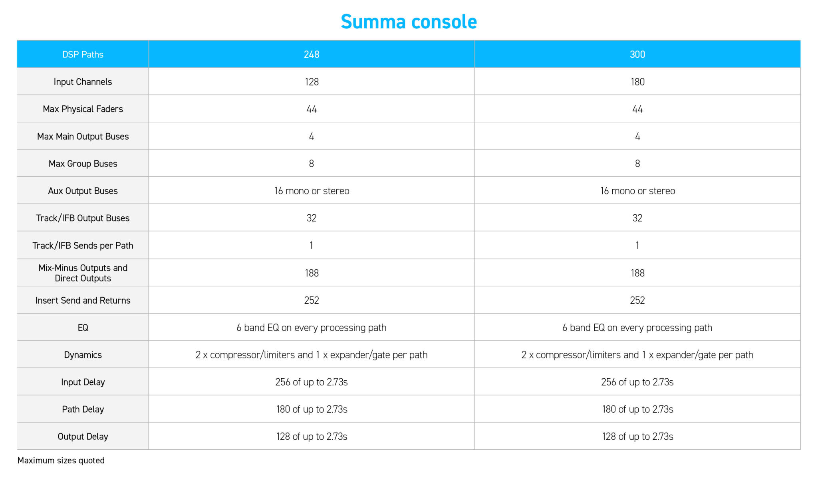Select the "Max Physical Faders" row label
This screenshot has height=504, width=818.
(83, 109)
